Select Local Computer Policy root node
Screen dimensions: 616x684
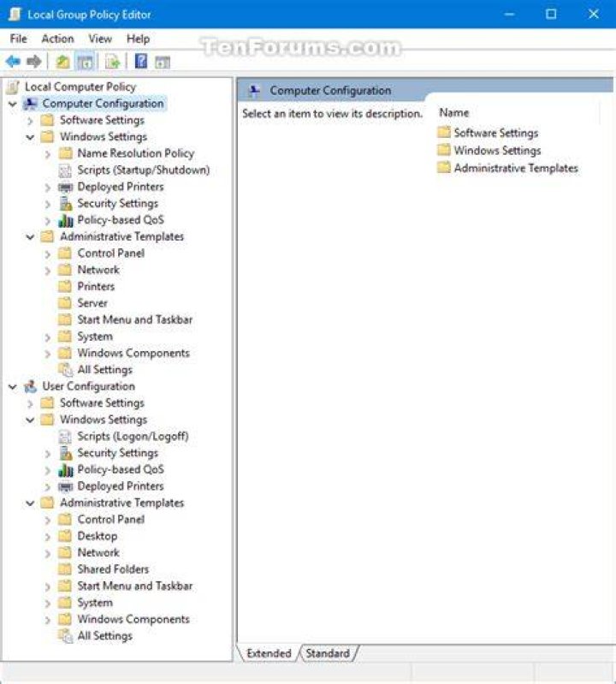(x=80, y=86)
